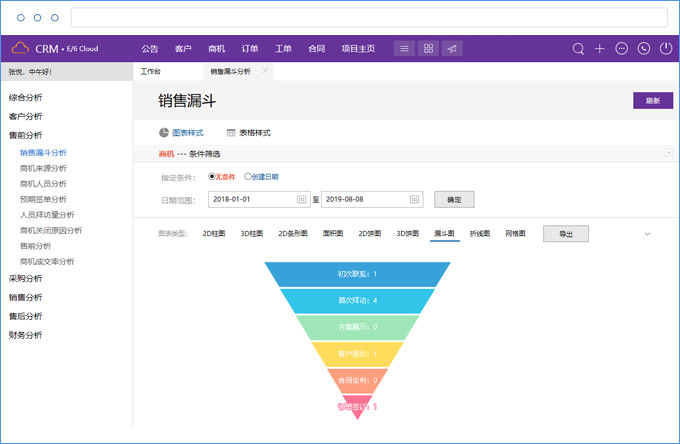Click the phone call icon
Screen dimensions: 680x444
pyautogui.click(x=644, y=48)
